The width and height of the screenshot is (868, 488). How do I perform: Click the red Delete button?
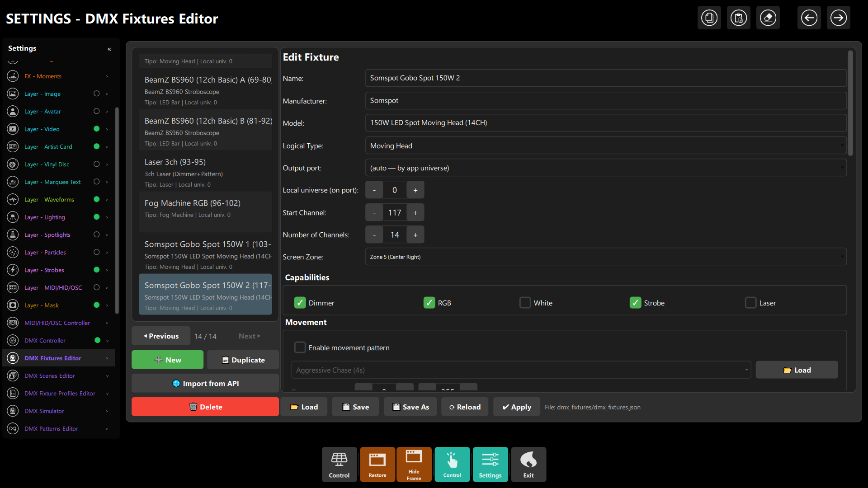click(x=205, y=407)
